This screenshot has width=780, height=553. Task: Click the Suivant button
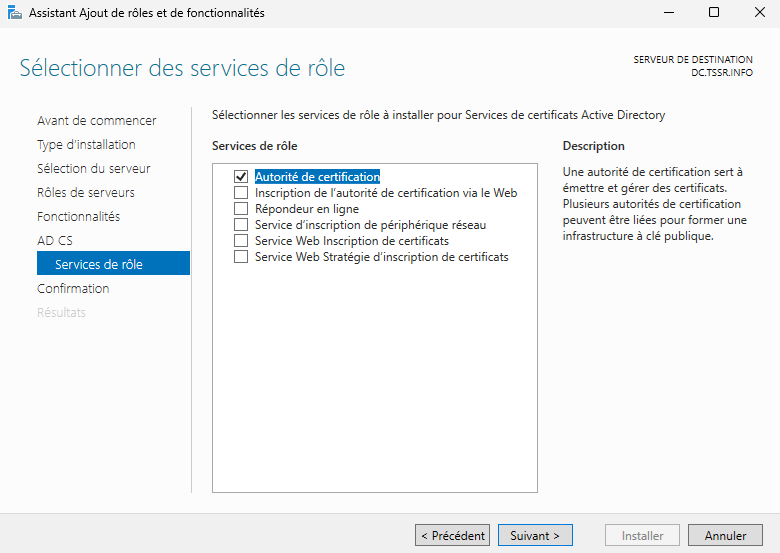tap(535, 536)
